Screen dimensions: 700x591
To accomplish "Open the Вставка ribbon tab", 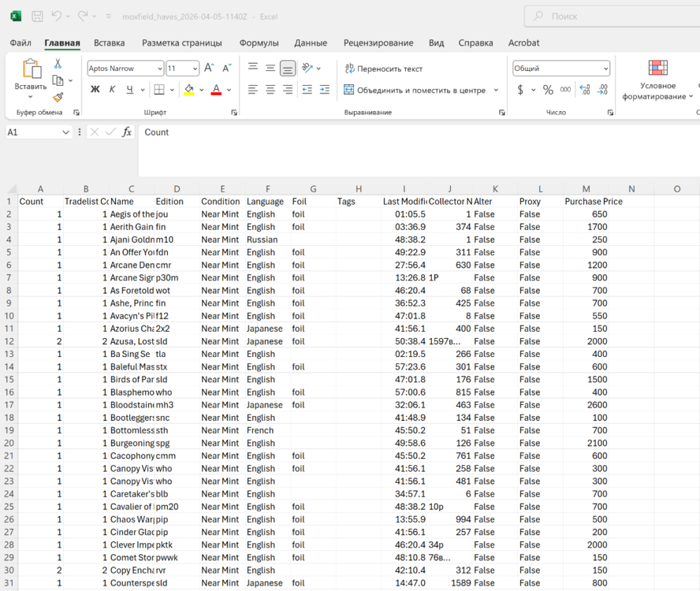I will (109, 43).
